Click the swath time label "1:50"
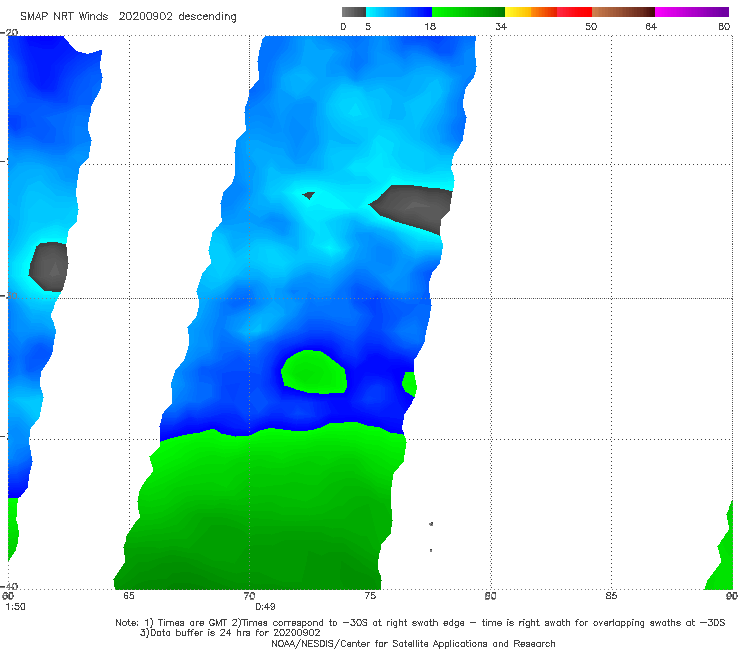 pos(16,607)
